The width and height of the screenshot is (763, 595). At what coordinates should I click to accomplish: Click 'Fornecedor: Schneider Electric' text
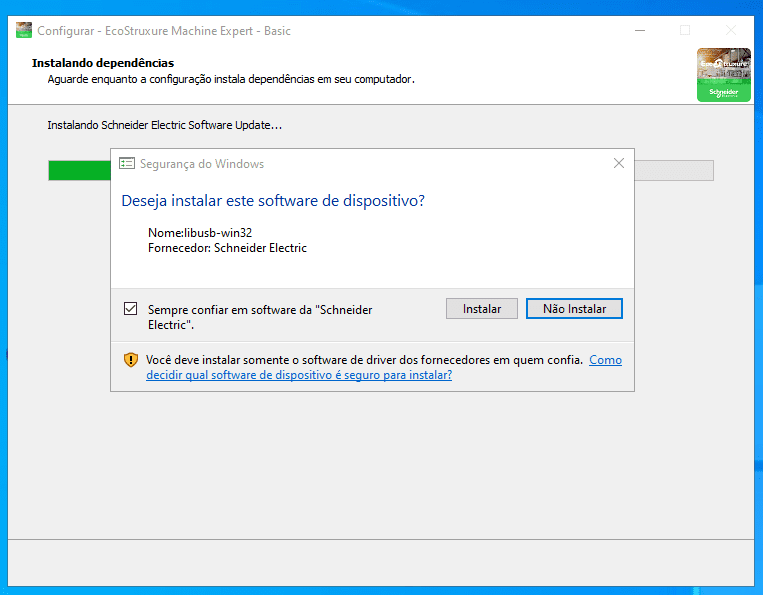pos(227,248)
